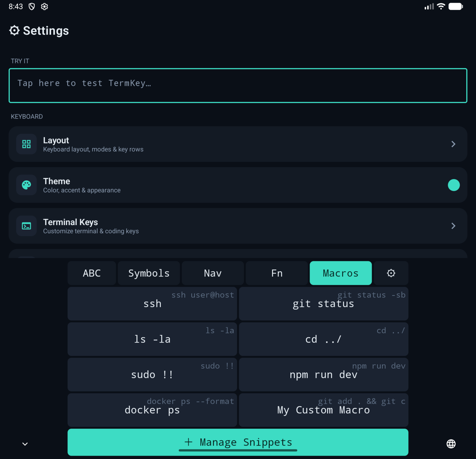Tap the KEYBOARD section header

[x=27, y=117]
